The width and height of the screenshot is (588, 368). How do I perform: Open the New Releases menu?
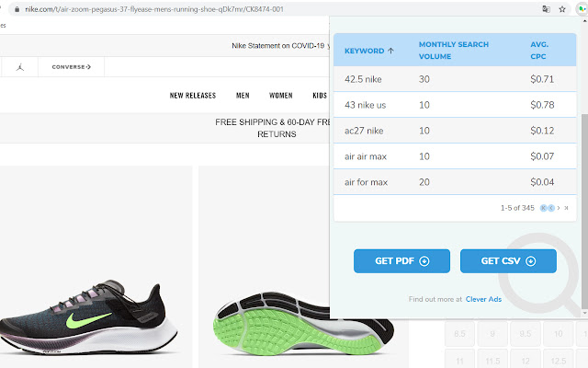point(192,96)
